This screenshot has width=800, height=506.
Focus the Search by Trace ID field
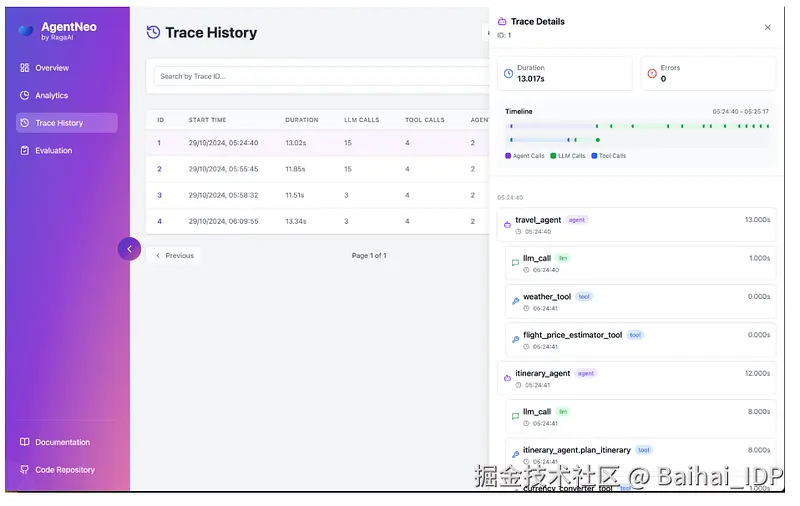pyautogui.click(x=321, y=77)
